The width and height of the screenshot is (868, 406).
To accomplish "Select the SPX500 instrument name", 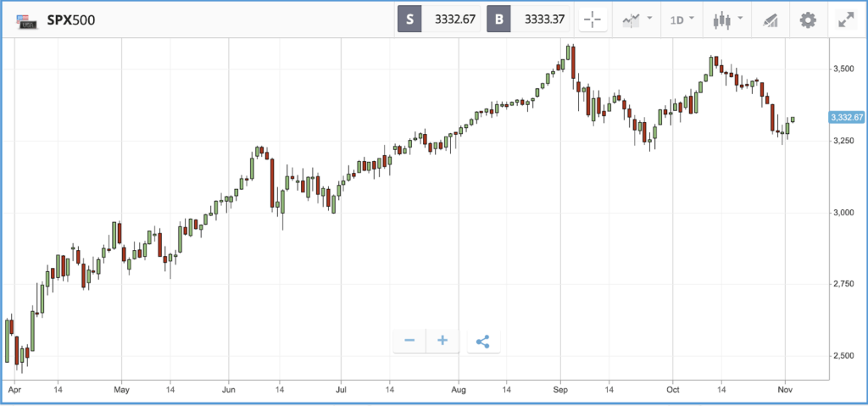I will tap(71, 20).
